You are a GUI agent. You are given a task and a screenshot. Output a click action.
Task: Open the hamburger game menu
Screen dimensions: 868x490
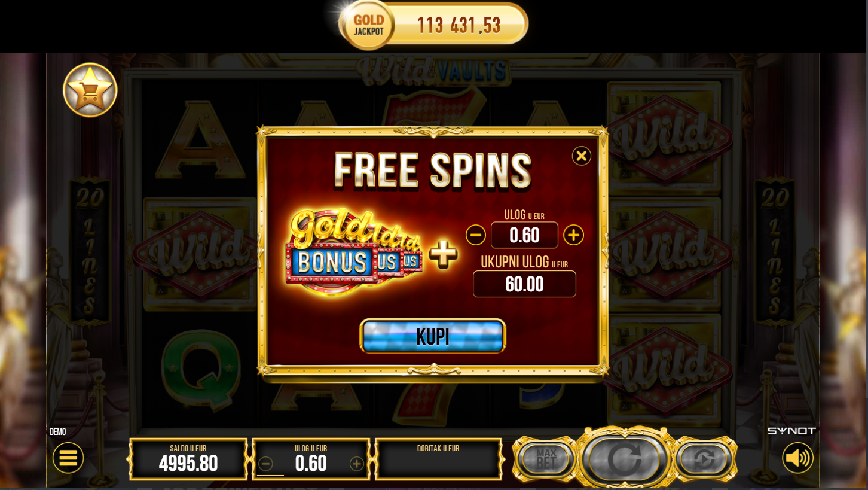[68, 458]
